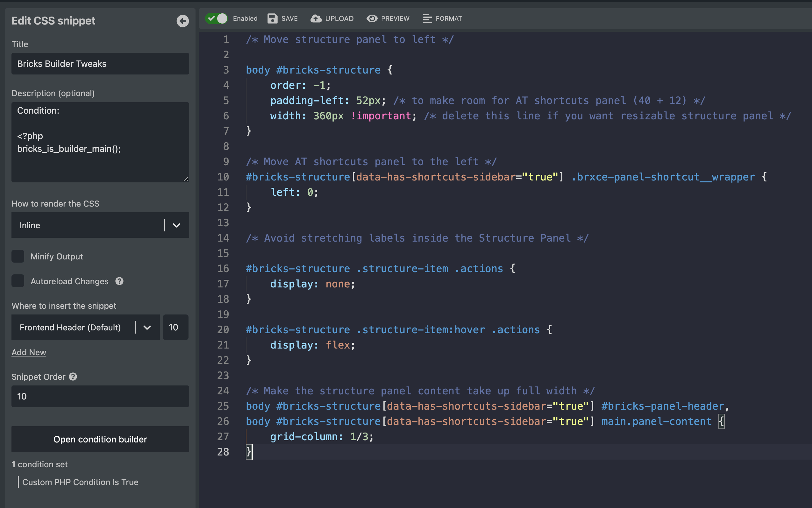Click the 'left: 0;' declaration on line 11

[x=295, y=192]
